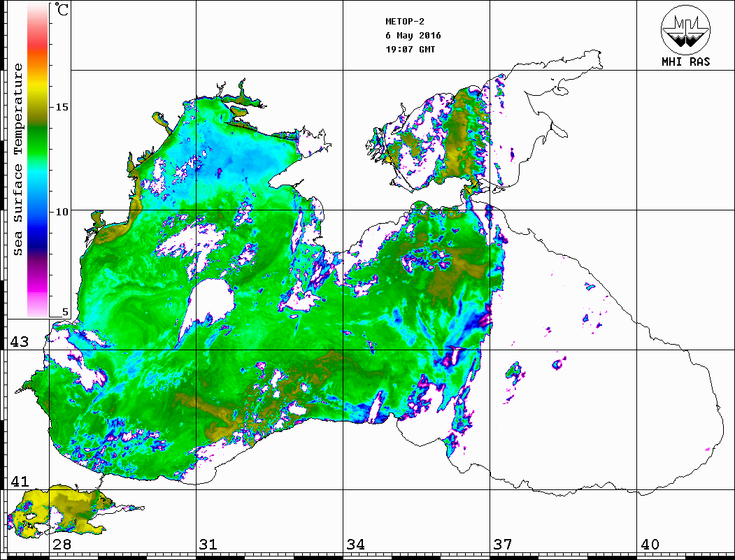
Task: Click the MHI RAS logo emblem
Action: (x=686, y=29)
